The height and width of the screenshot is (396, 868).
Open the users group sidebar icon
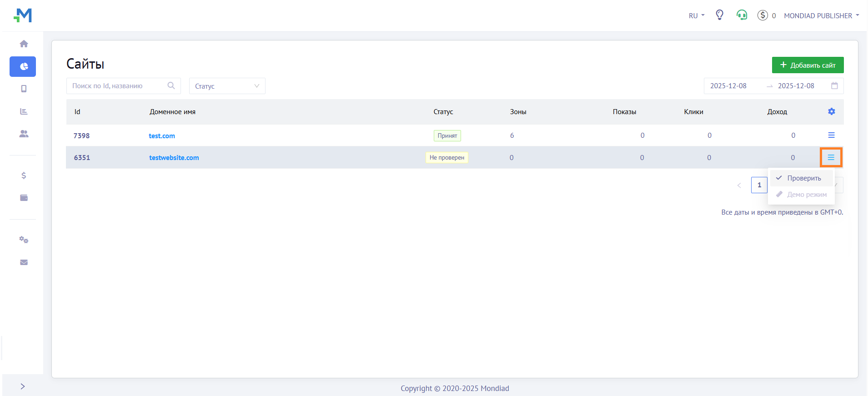[x=24, y=134]
